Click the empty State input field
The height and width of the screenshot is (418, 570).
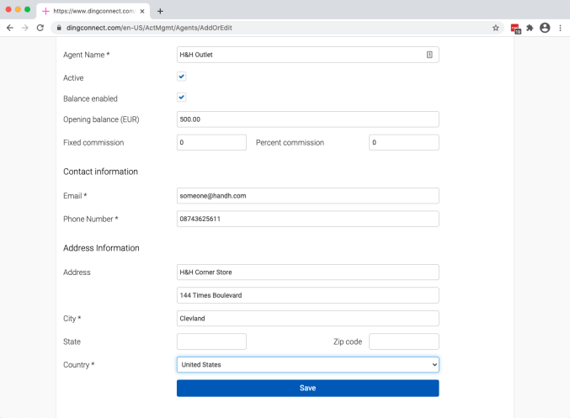pos(212,342)
